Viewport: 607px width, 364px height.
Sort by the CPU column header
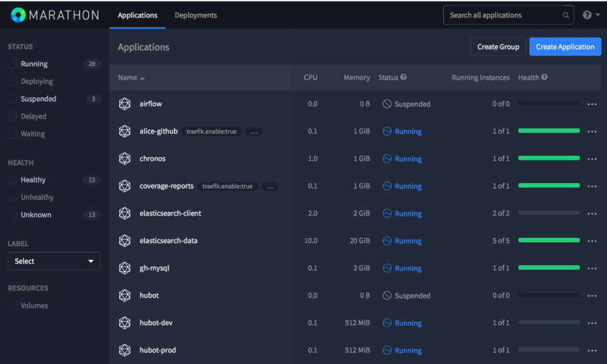point(310,78)
